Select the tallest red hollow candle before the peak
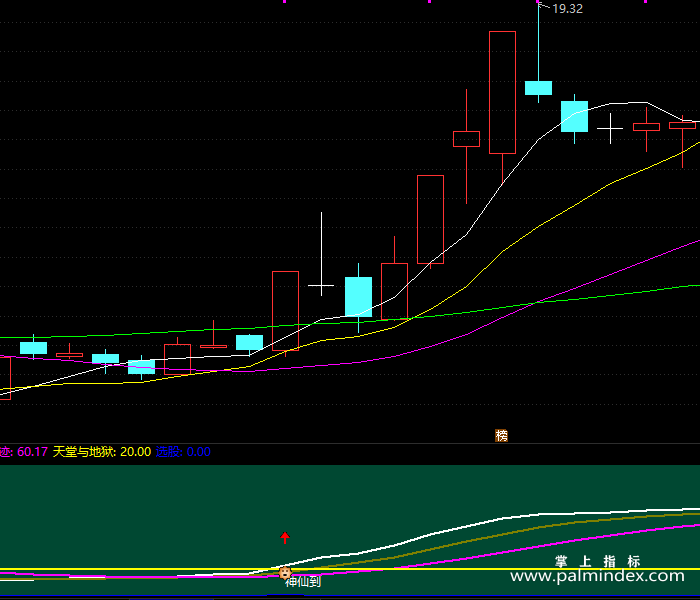 click(x=502, y=93)
